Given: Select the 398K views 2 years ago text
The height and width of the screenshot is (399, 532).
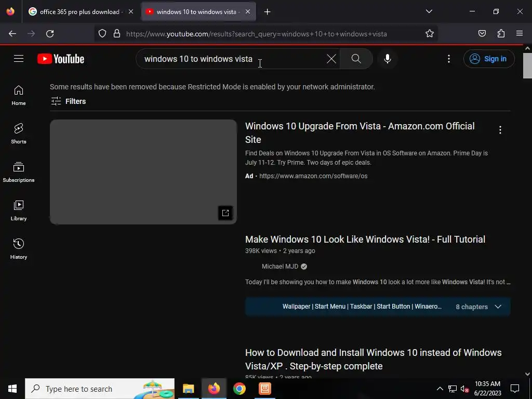Looking at the screenshot, I should tap(280, 251).
